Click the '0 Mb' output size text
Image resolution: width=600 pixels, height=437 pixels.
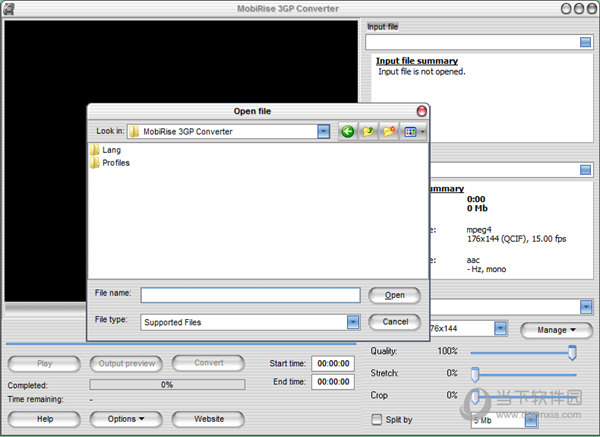(477, 208)
